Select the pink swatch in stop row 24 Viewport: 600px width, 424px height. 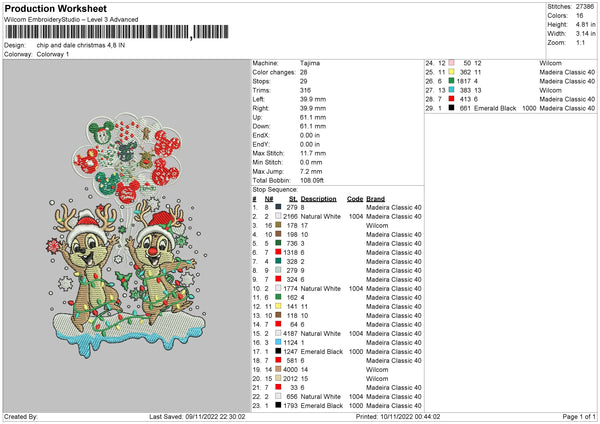point(452,63)
